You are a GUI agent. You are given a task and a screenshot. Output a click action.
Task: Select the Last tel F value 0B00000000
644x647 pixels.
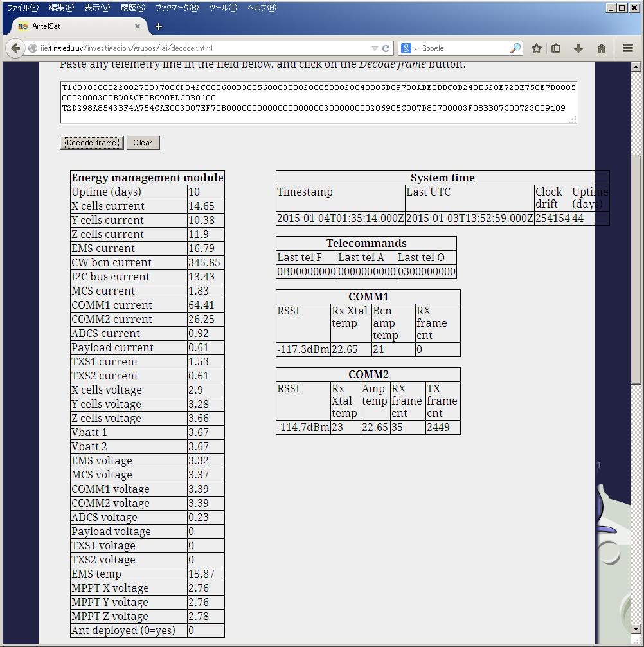click(307, 271)
